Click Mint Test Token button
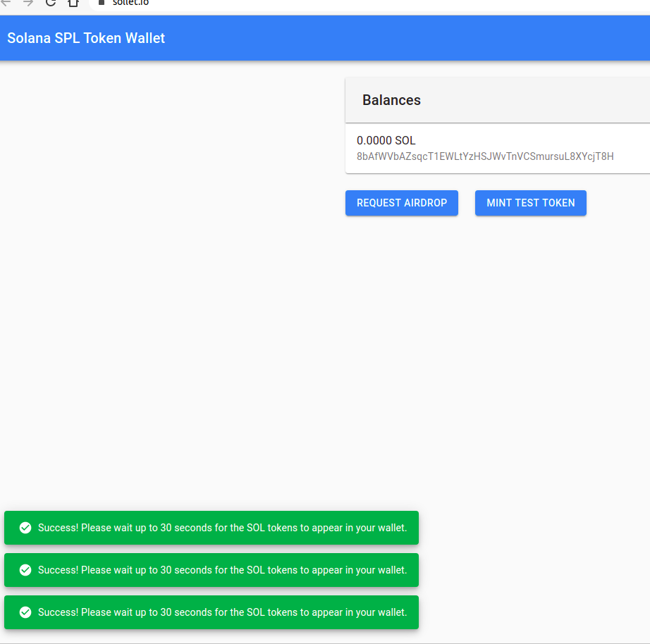 [531, 203]
